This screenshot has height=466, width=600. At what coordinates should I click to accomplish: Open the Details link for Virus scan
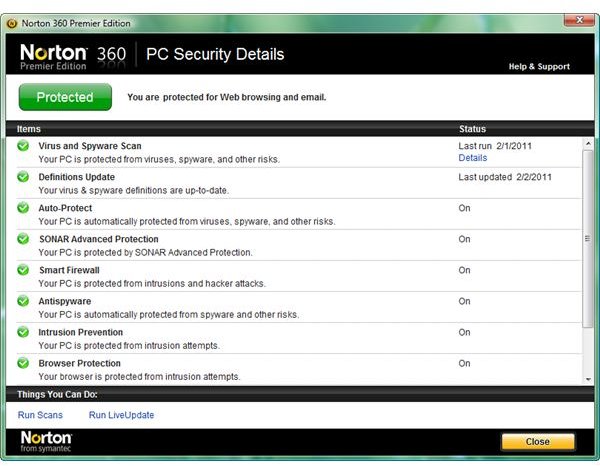click(473, 158)
